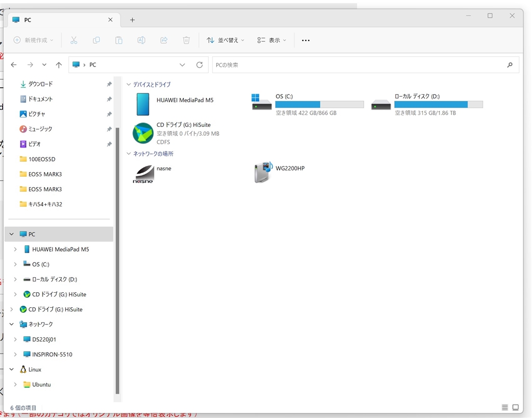This screenshot has width=532, height=418.
Task: Go up one folder level arrow
Action: [59, 64]
